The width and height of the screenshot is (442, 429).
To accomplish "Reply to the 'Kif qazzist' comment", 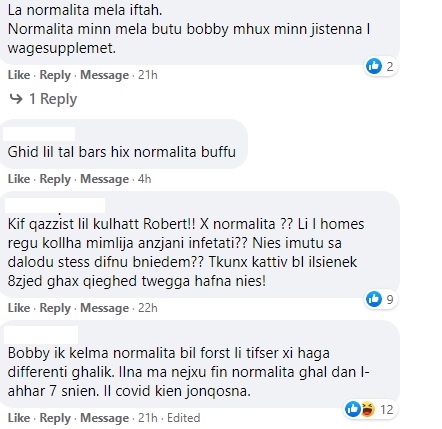I will [x=55, y=308].
